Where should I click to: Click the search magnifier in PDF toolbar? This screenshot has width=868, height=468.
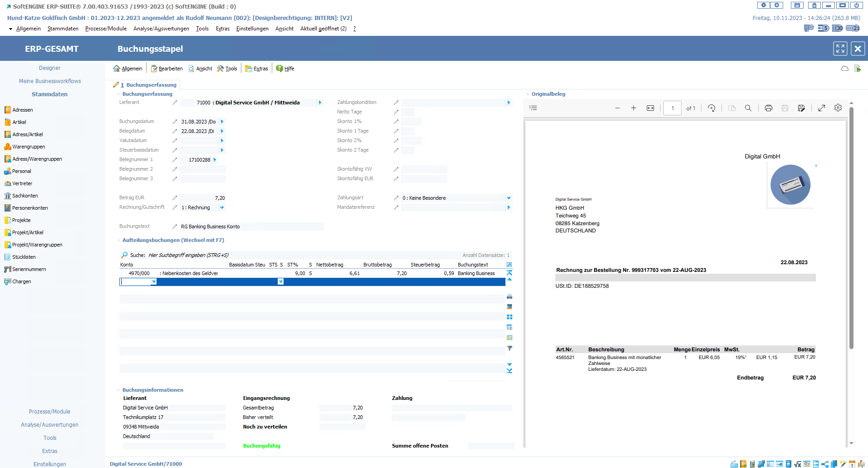pos(748,108)
